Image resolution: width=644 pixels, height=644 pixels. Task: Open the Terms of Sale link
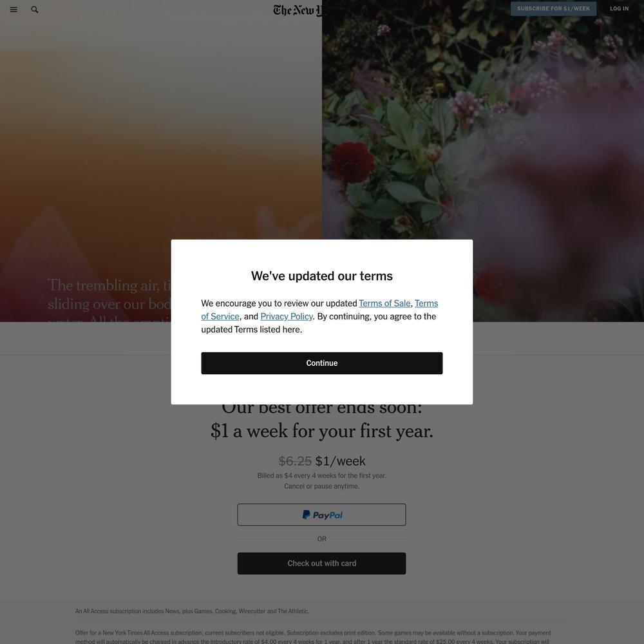[x=384, y=303]
